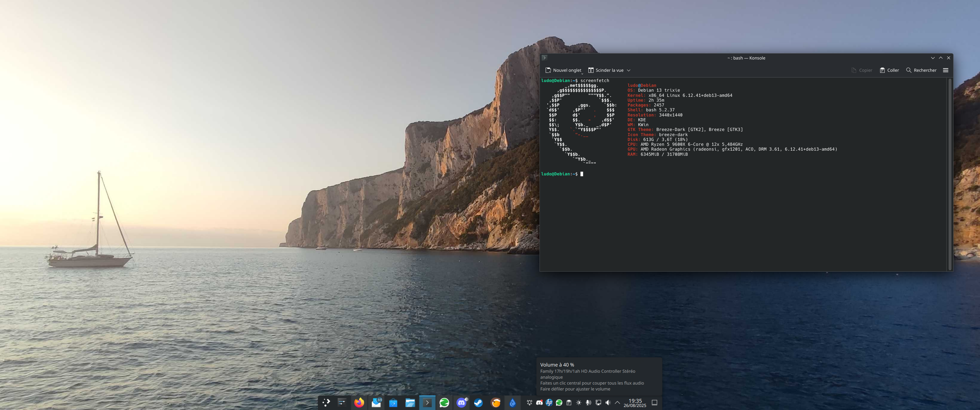Open the System Settings icon in the taskbar

342,402
